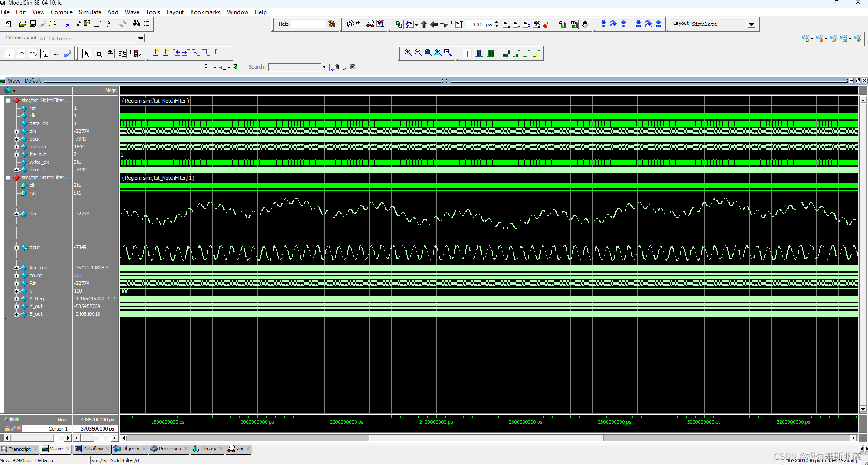Screen dimensions: 868x465
Task: Click the Print icon
Action: [x=53, y=24]
